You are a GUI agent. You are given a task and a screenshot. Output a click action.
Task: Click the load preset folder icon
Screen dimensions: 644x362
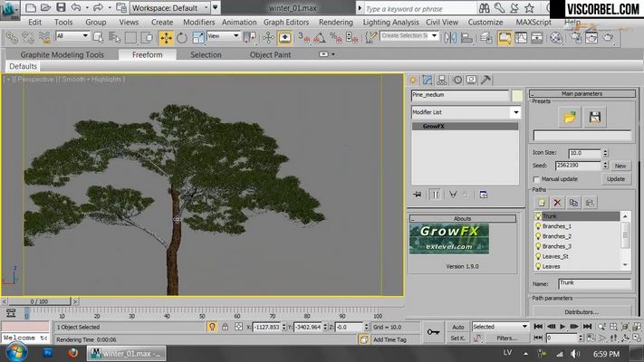(570, 118)
